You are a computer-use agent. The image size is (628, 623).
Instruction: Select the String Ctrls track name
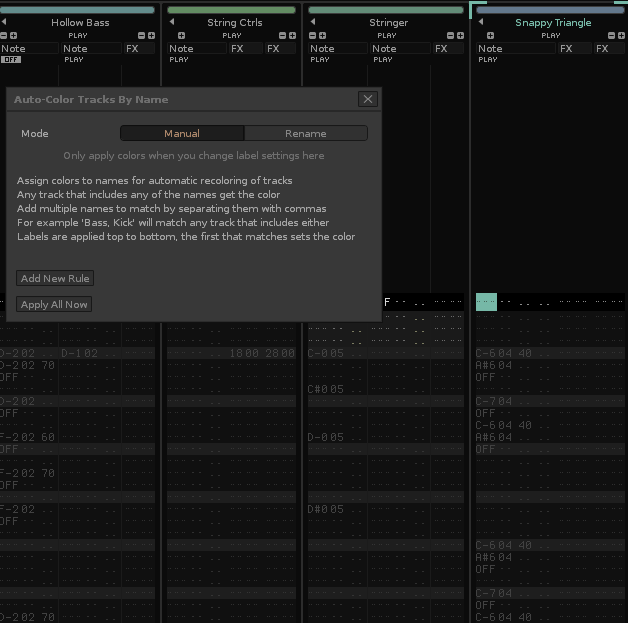click(235, 22)
